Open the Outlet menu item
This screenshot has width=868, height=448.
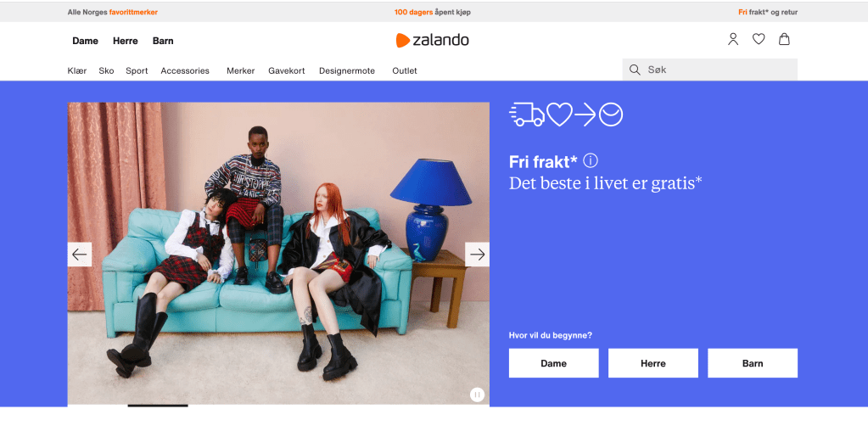tap(405, 71)
